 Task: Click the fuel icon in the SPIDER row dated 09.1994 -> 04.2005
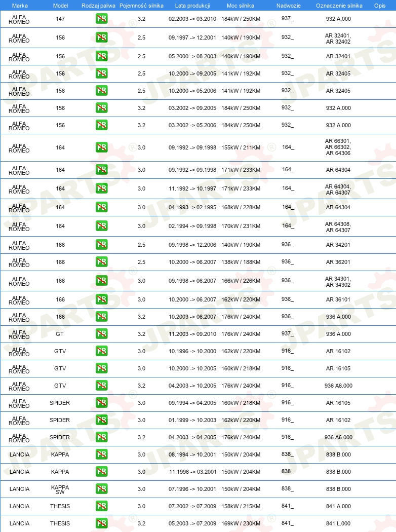coord(101,403)
